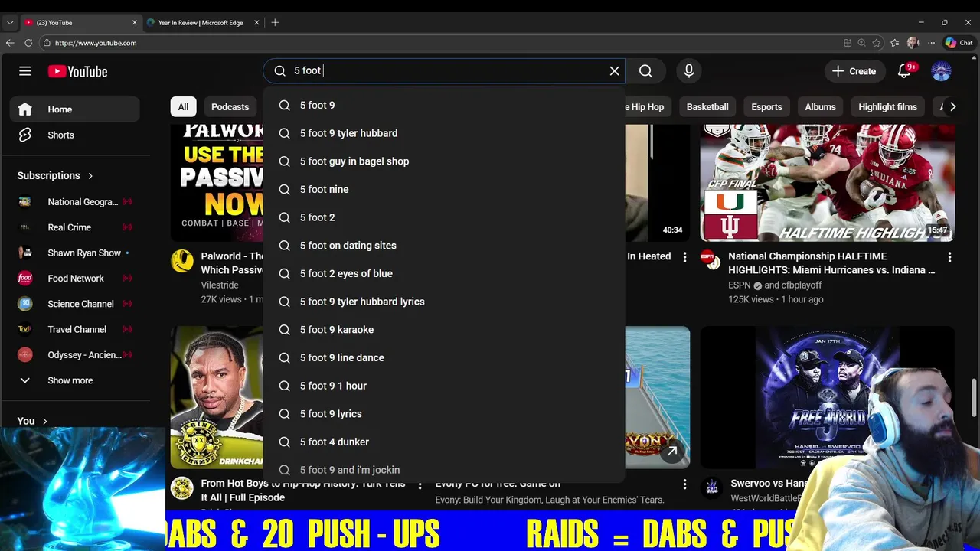The height and width of the screenshot is (551, 980).
Task: Select the Basketball filter chip
Action: coord(707,107)
